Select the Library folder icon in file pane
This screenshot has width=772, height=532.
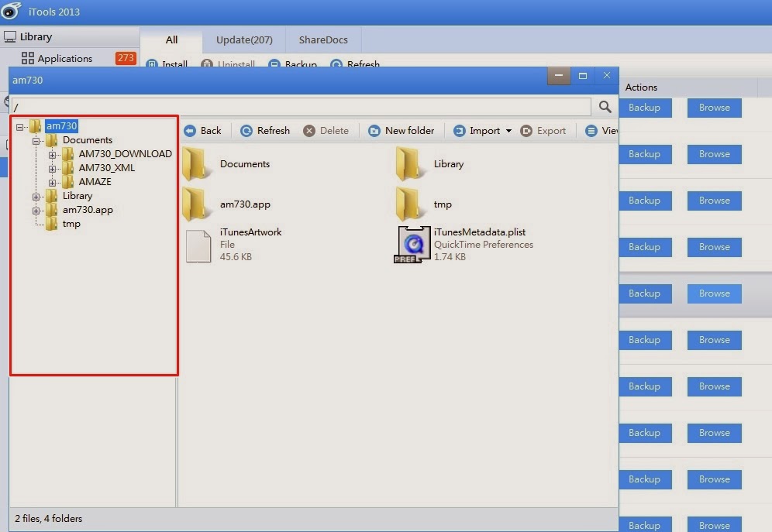tap(409, 164)
